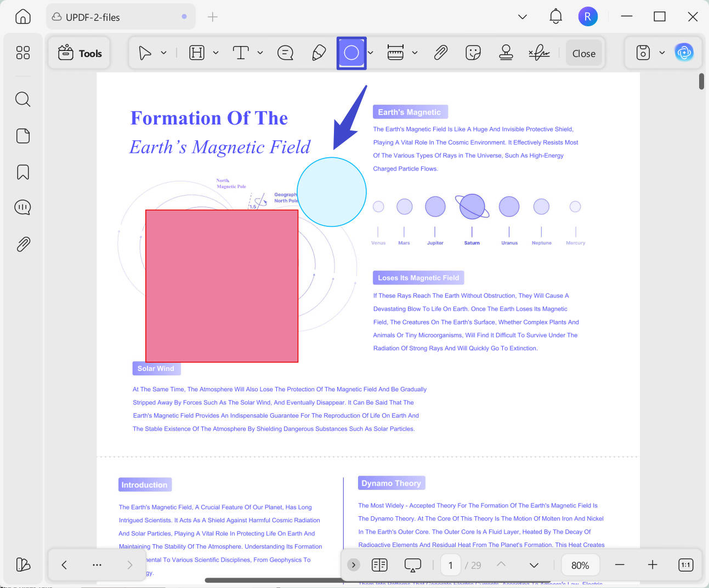Start the slideshow presentation mode

412,565
